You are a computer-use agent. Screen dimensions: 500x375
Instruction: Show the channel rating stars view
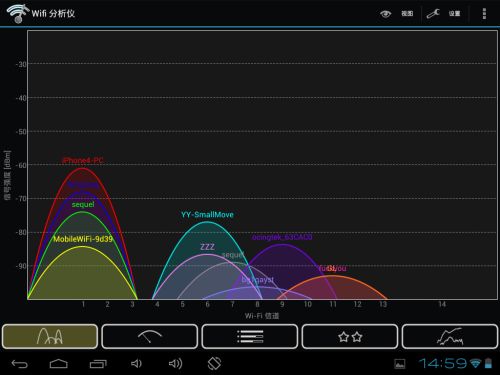point(350,336)
